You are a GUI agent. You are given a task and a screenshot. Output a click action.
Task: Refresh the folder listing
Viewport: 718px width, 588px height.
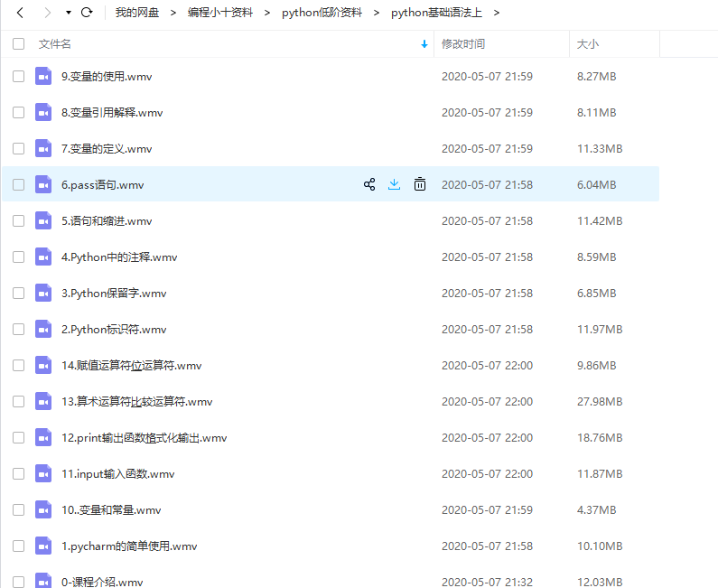point(87,13)
